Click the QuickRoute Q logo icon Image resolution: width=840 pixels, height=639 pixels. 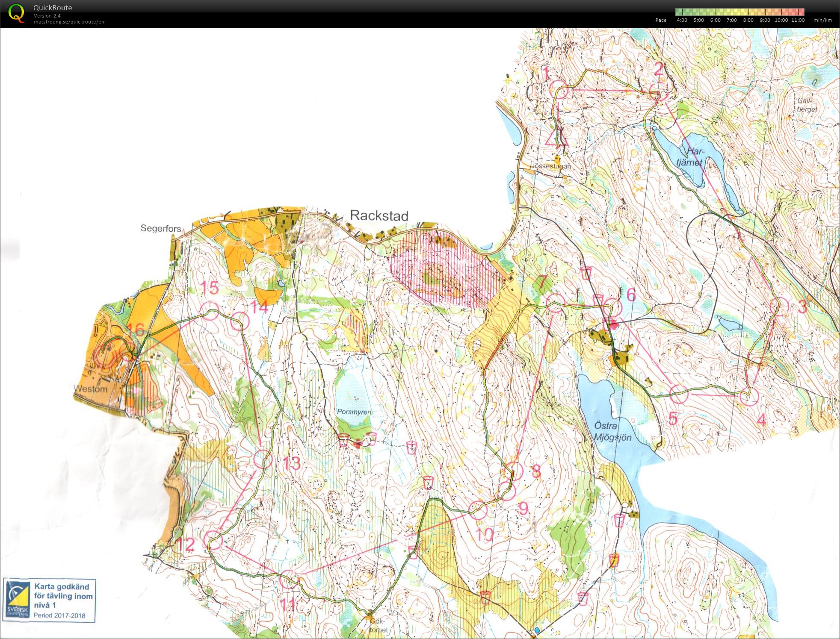point(16,13)
